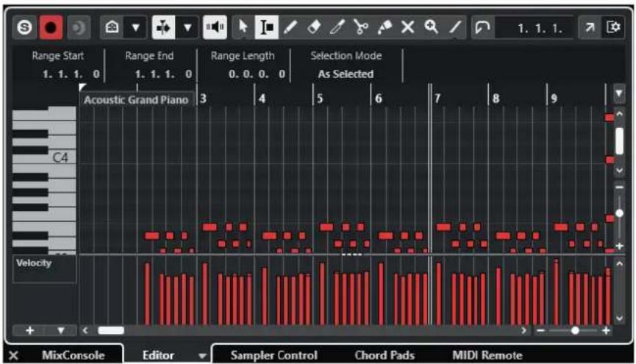Select the Object Selection arrow tool
Screen dimensions: 636x364
pyautogui.click(x=243, y=28)
